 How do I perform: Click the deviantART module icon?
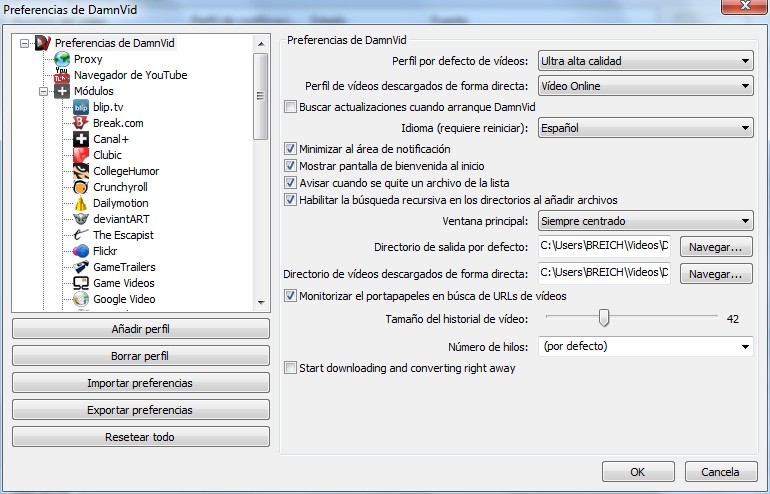click(x=81, y=219)
